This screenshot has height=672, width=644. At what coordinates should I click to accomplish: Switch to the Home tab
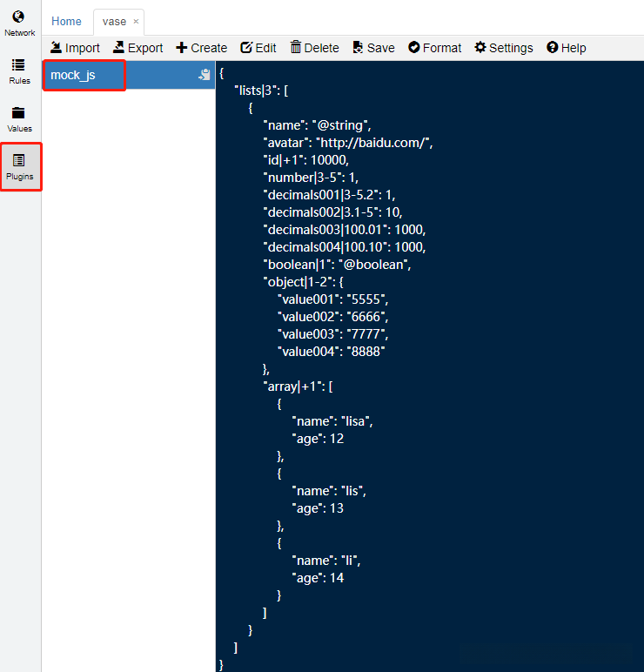click(x=66, y=22)
